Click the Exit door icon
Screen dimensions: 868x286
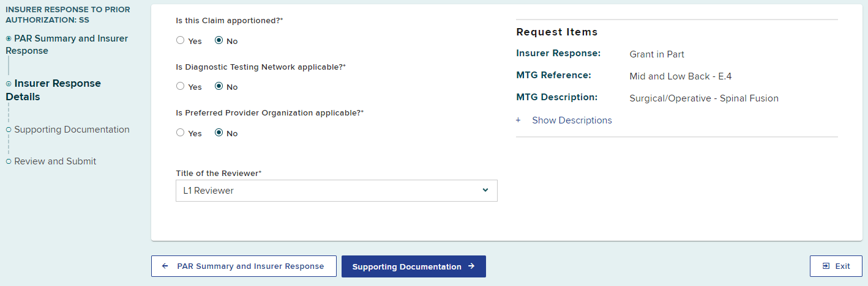(826, 266)
